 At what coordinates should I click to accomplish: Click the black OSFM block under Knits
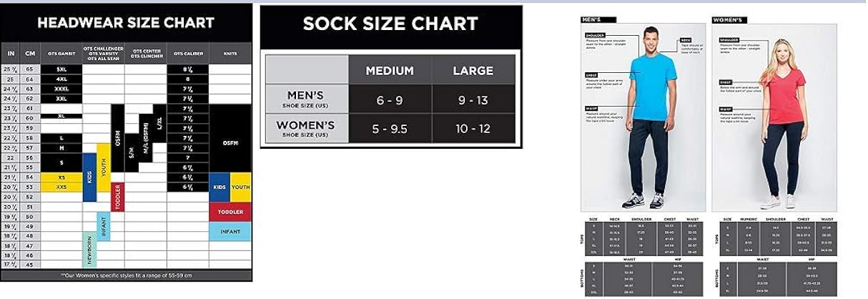[x=230, y=142]
